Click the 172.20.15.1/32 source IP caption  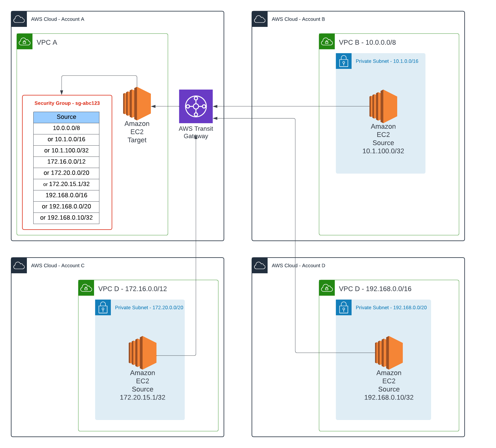click(142, 397)
